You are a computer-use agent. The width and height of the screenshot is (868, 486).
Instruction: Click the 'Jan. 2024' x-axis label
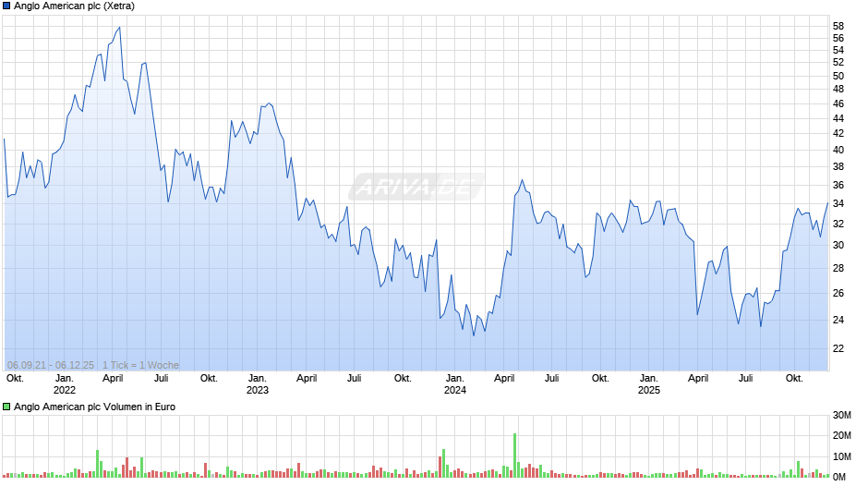pyautogui.click(x=455, y=384)
